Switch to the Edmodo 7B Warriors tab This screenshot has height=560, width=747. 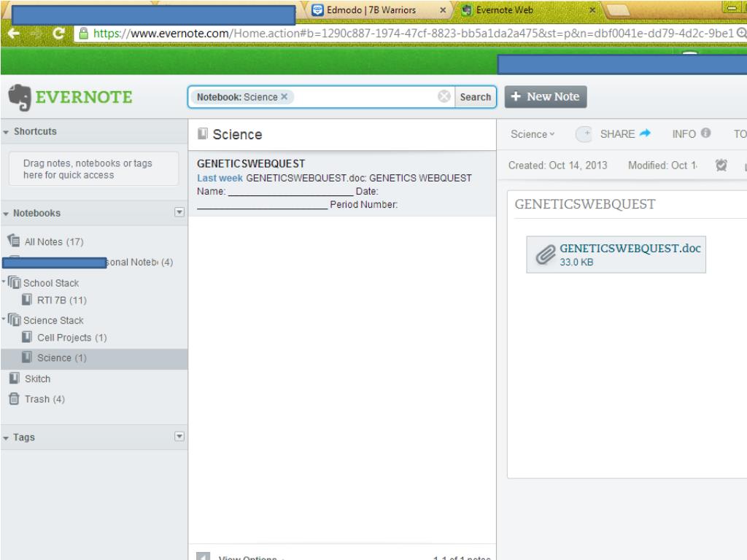(x=379, y=10)
